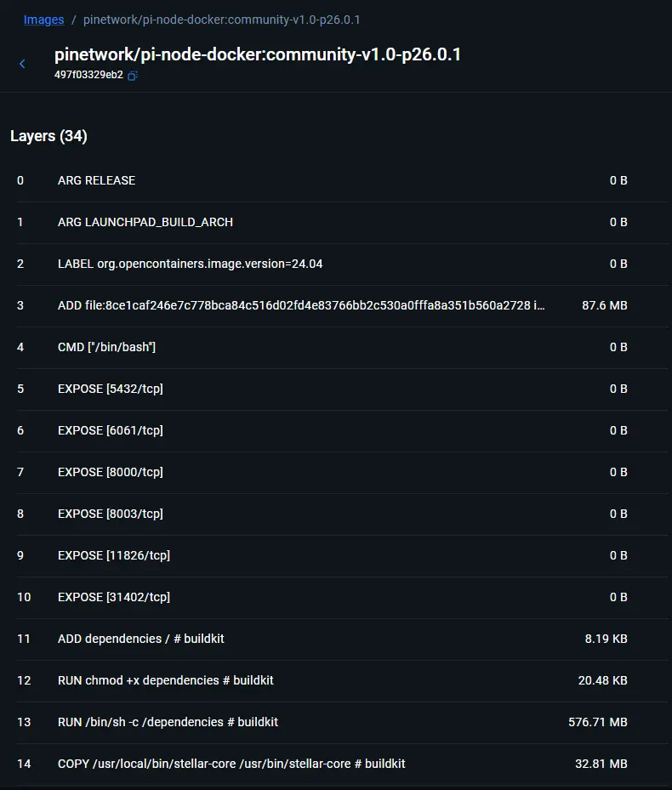This screenshot has width=672, height=790.
Task: Open the Images breadcrumb link
Action: [x=44, y=20]
